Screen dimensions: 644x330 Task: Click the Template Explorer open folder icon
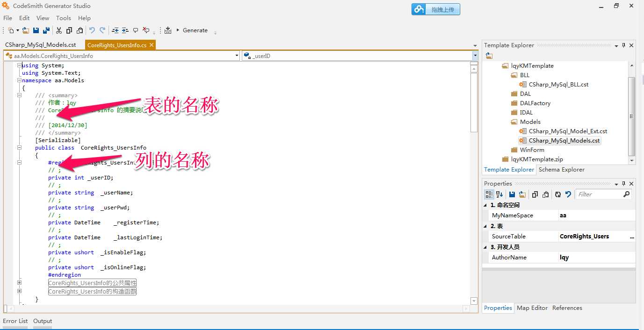click(x=489, y=56)
